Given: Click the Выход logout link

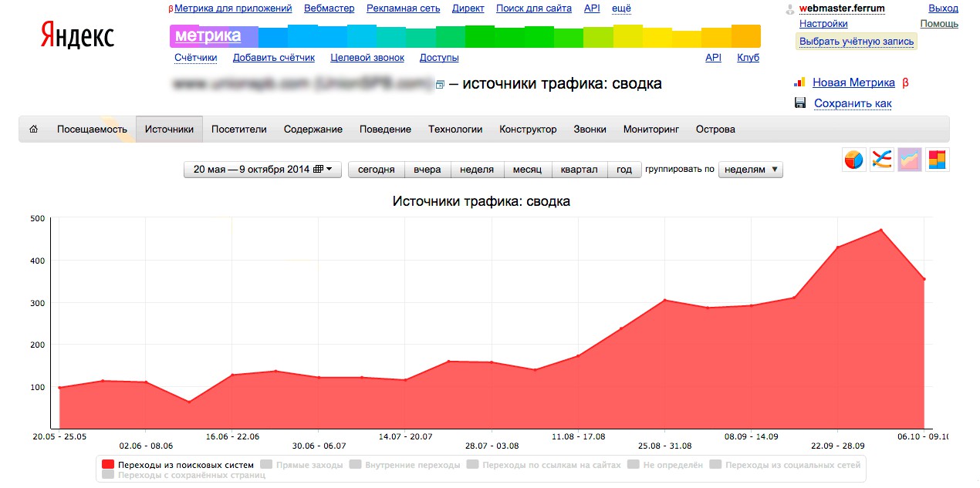Looking at the screenshot, I should [x=944, y=8].
